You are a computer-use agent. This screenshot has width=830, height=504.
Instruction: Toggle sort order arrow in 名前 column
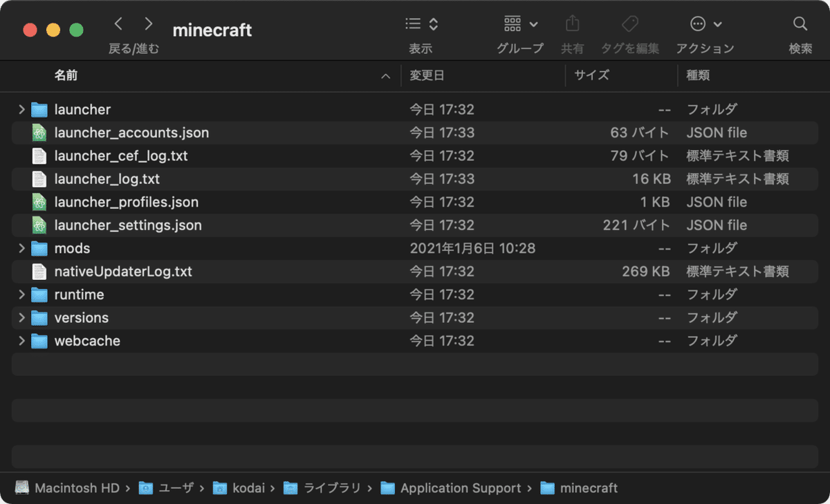pos(386,76)
